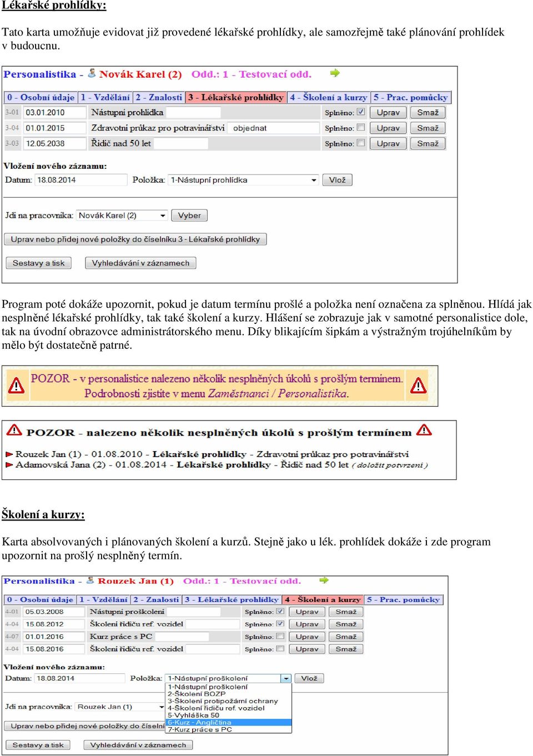Click Sestavy a tisk in Novák panel
Image resolution: width=533 pixels, height=756 pixels.
39,263
